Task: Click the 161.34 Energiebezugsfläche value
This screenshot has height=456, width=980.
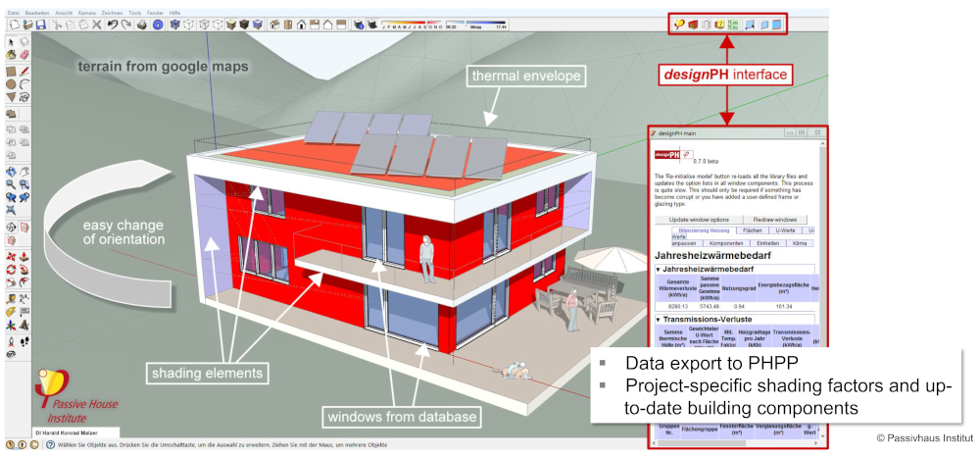Action: [784, 307]
